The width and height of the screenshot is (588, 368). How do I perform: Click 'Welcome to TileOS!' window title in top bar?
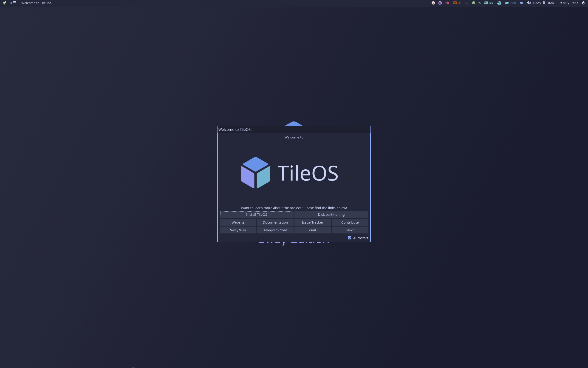click(36, 3)
